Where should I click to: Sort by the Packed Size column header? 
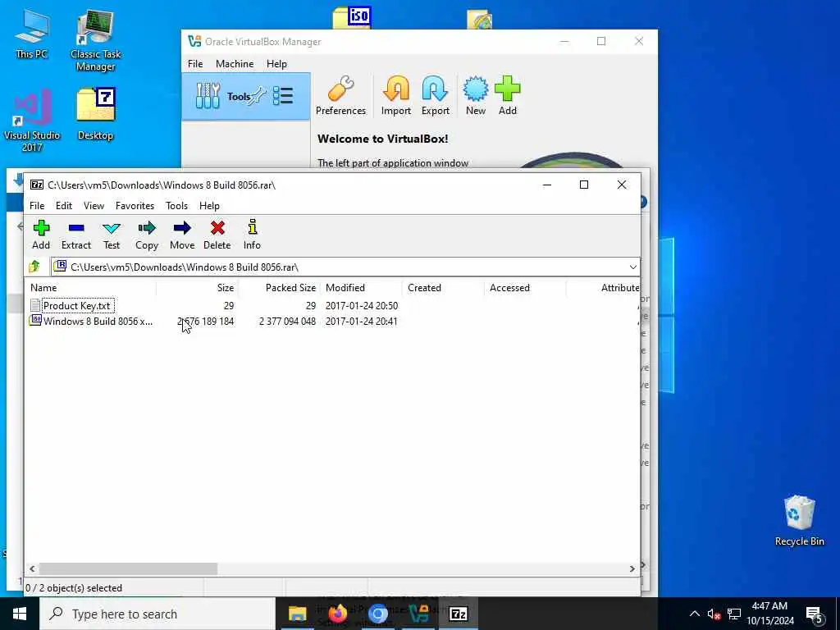(x=279, y=288)
